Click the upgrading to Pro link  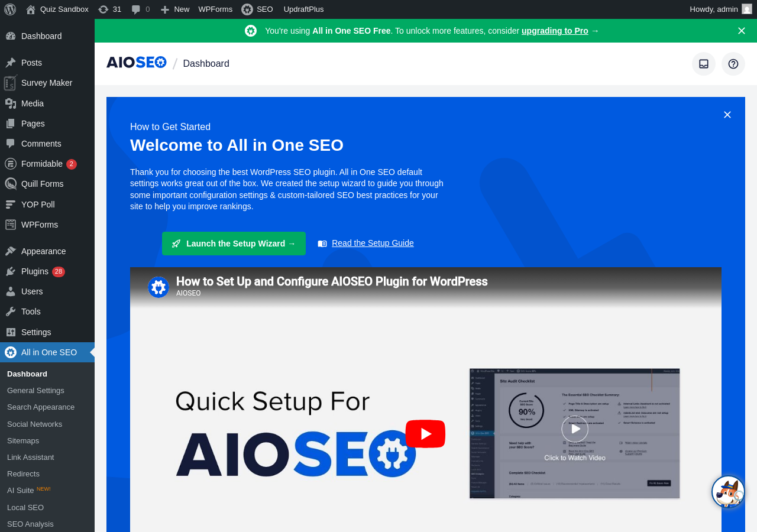[555, 31]
